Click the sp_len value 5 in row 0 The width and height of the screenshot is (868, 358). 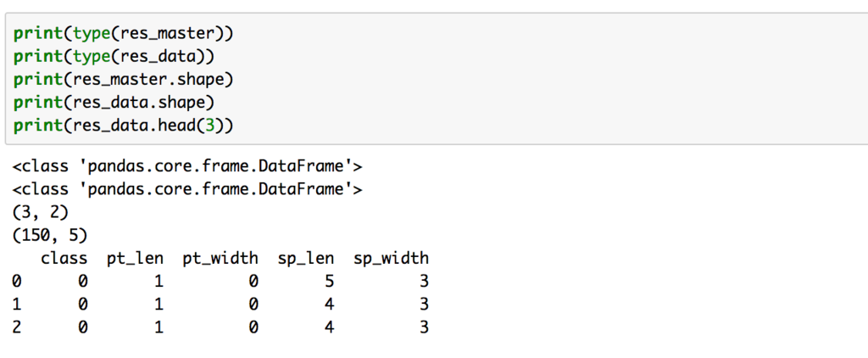click(x=329, y=281)
